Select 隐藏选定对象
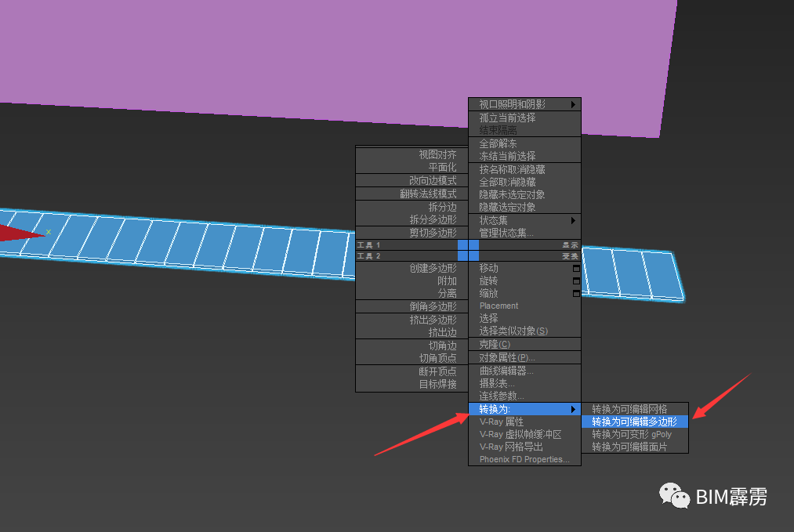 tap(524, 207)
